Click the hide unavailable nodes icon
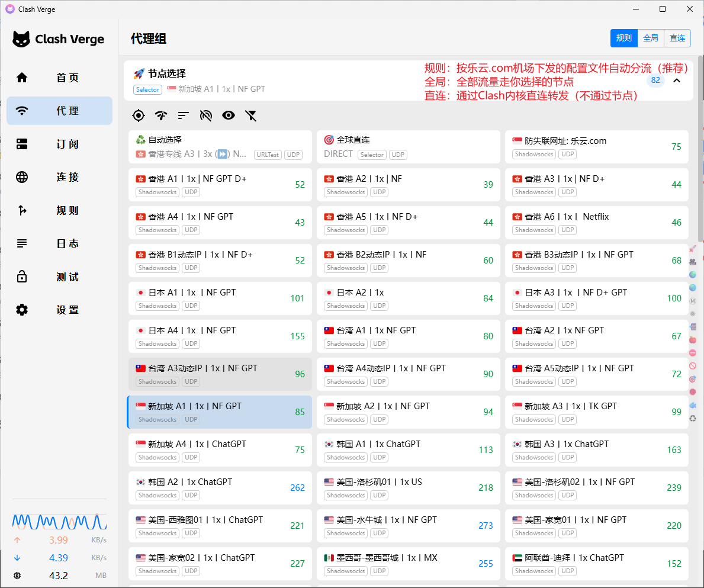 [x=206, y=115]
